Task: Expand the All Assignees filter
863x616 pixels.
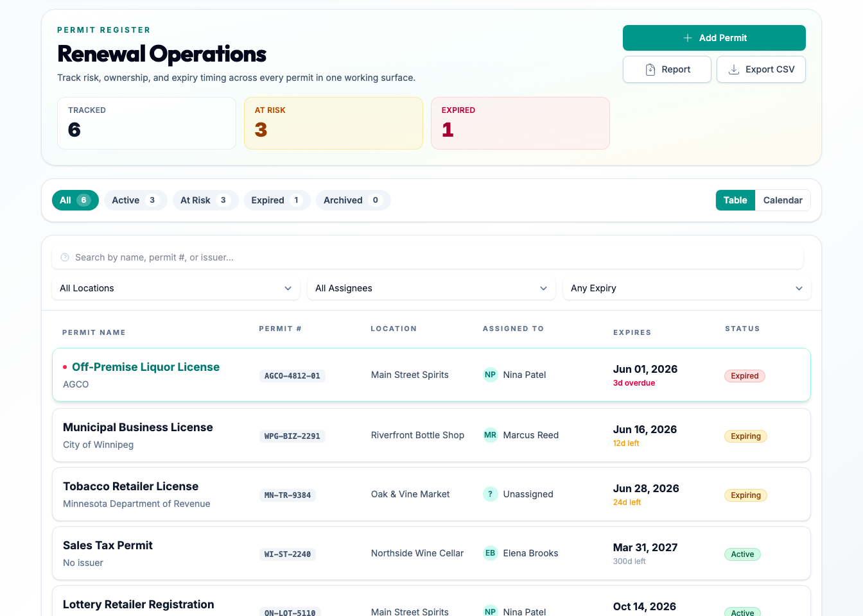Action: pos(431,288)
